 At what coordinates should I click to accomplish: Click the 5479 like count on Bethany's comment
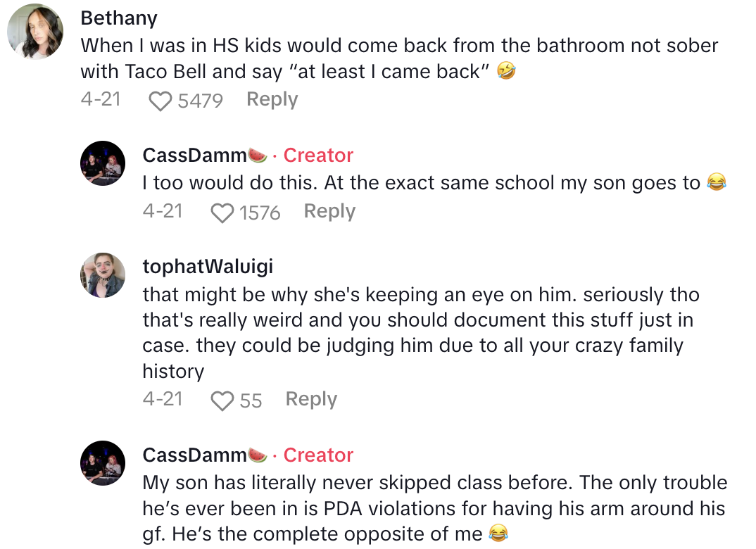point(200,101)
